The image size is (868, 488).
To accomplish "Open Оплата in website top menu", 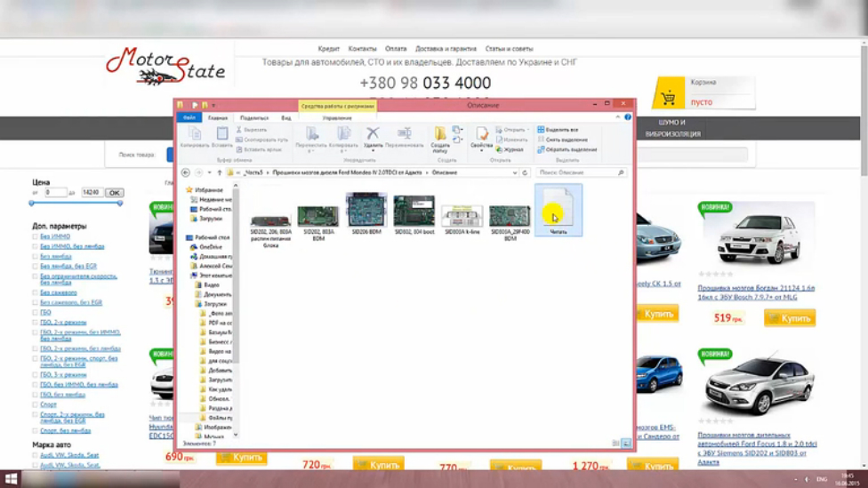I will pyautogui.click(x=396, y=49).
